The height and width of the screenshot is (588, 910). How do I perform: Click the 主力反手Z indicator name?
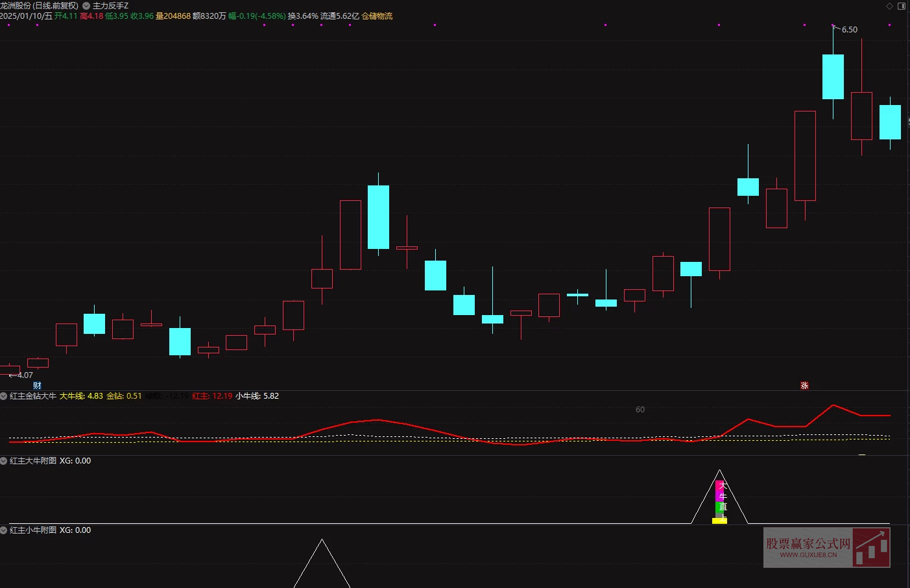pos(110,6)
